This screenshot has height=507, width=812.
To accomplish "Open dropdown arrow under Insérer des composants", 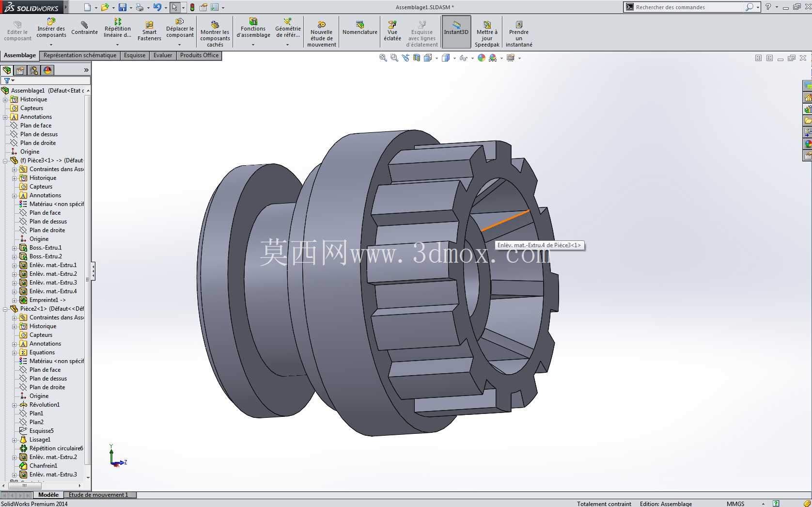I will [x=51, y=45].
